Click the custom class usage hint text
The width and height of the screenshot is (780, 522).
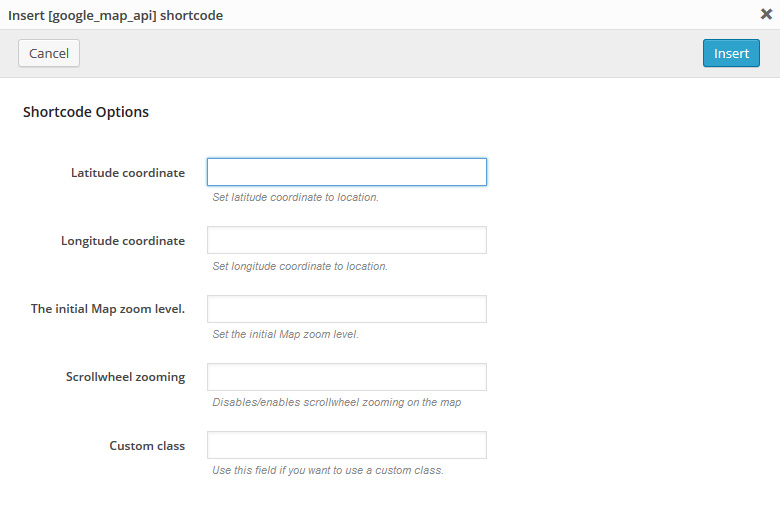[328, 470]
